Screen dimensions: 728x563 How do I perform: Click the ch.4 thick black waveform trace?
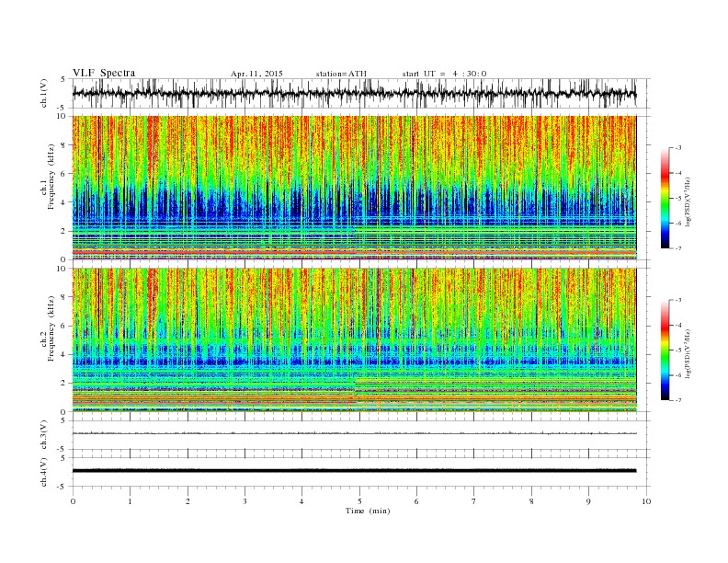pyautogui.click(x=355, y=471)
